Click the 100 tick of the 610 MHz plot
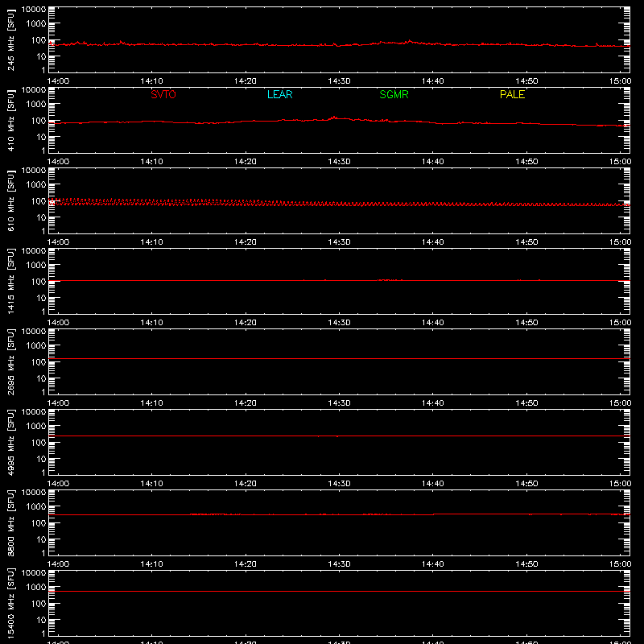The image size is (644, 644). [x=39, y=201]
